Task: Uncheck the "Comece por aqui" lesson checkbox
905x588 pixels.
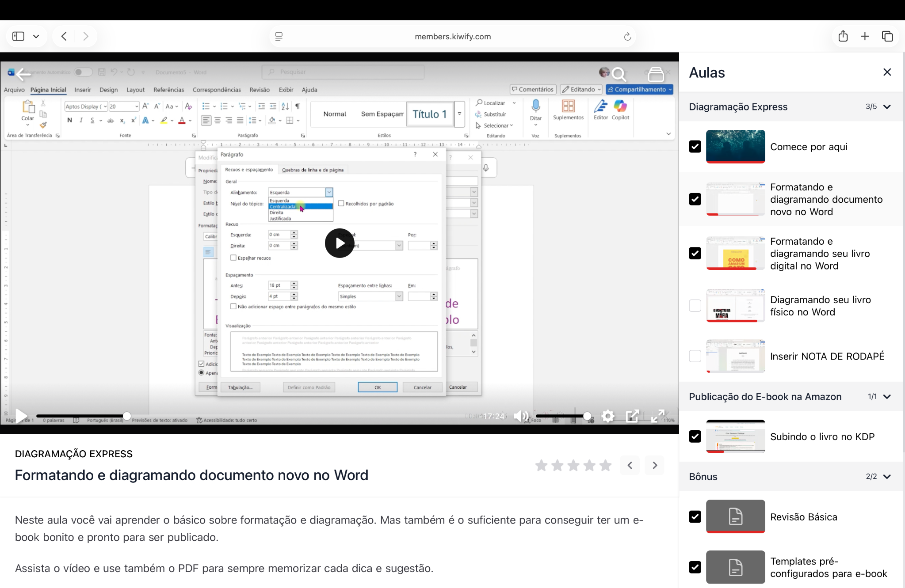Action: click(695, 147)
